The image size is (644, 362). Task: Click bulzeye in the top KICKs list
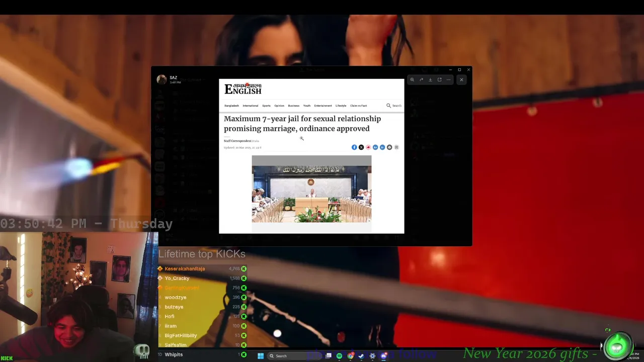(174, 307)
